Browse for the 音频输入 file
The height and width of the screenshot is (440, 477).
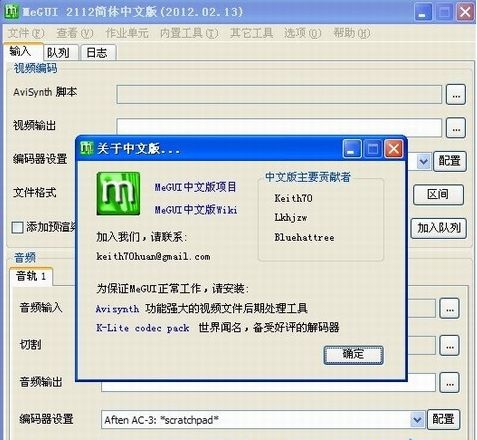click(x=449, y=308)
